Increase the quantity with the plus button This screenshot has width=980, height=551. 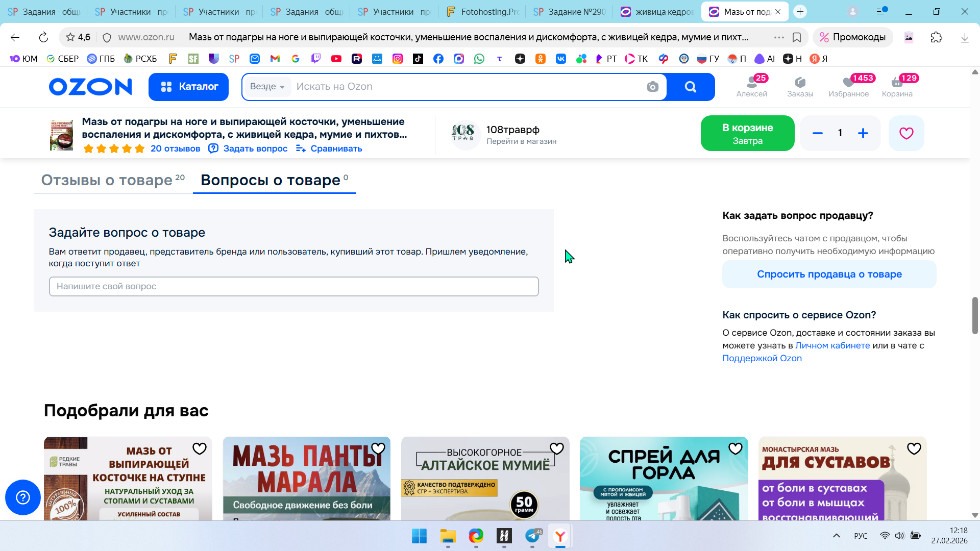(863, 133)
